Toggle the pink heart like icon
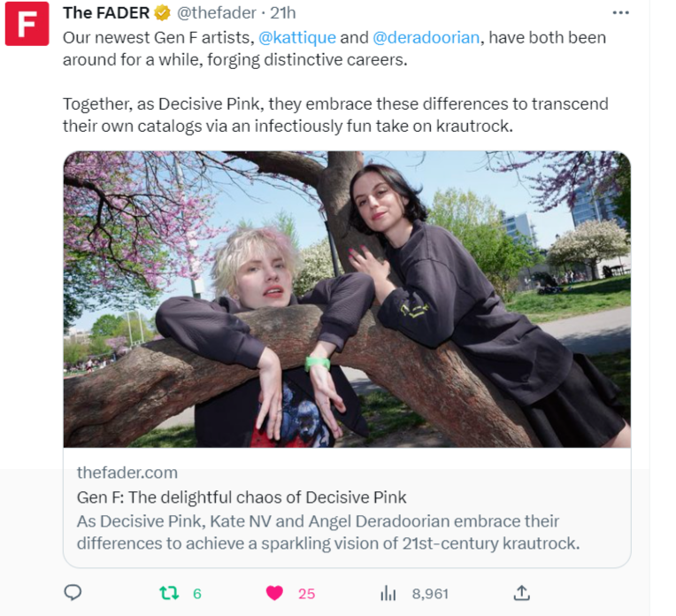 coord(274,593)
